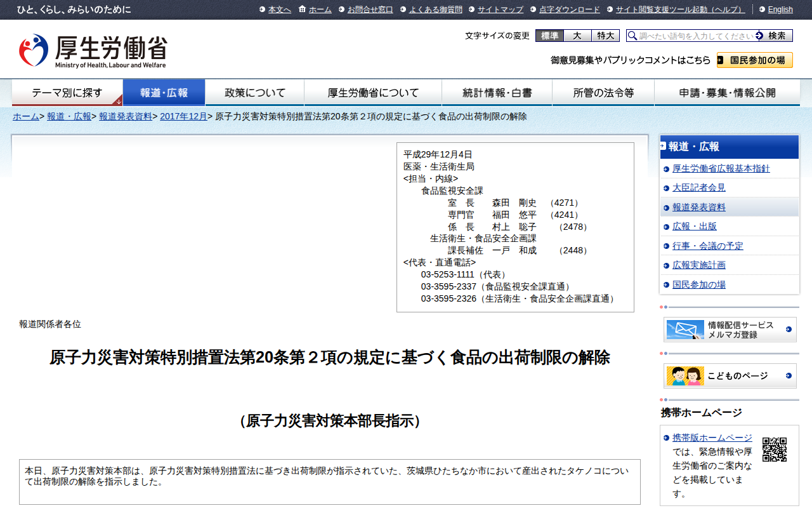Click the Ministry of Health logo
Image resolution: width=812 pixels, height=508 pixels.
click(93, 51)
